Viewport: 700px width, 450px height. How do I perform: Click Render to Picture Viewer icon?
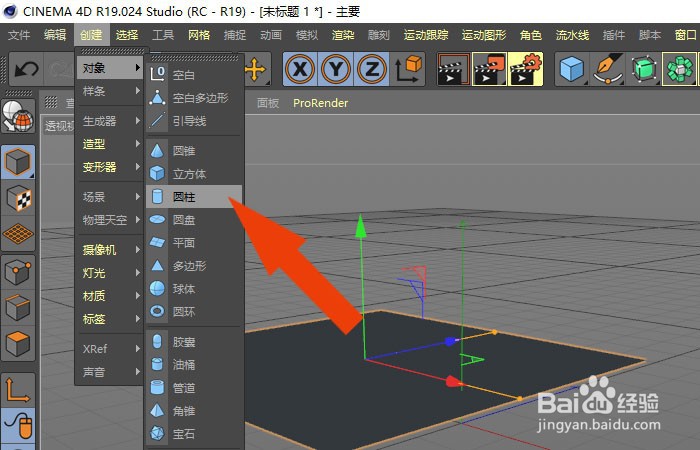pyautogui.click(x=489, y=69)
